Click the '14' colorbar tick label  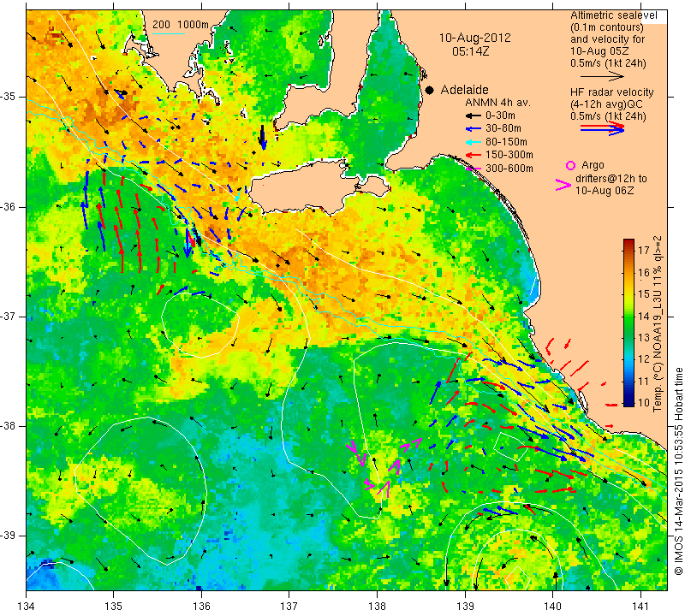[x=644, y=316]
